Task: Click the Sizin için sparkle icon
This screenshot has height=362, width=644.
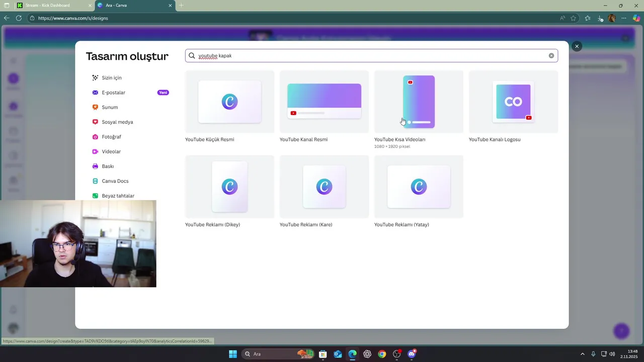Action: 95,78
